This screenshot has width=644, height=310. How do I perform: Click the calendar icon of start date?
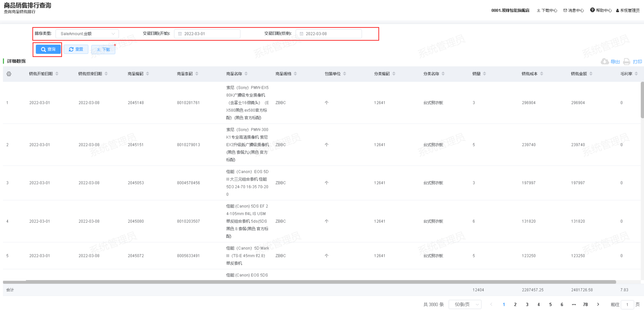point(180,34)
